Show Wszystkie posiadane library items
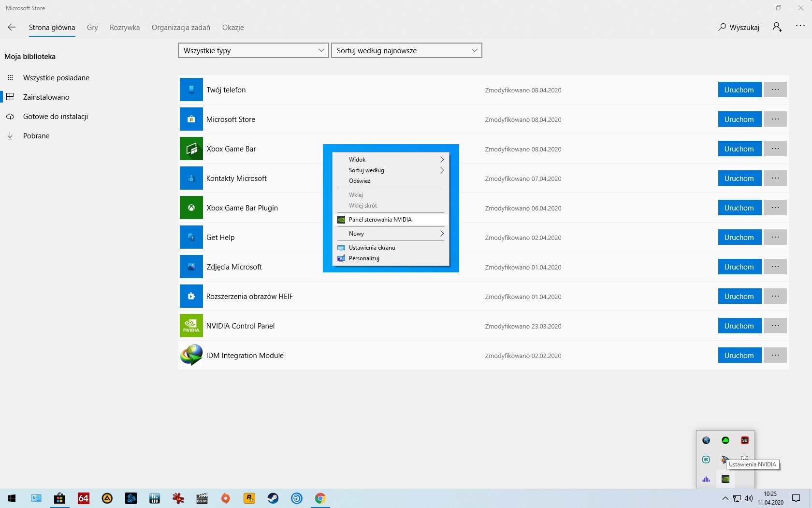Screen dimensions: 812x508 click(x=56, y=77)
